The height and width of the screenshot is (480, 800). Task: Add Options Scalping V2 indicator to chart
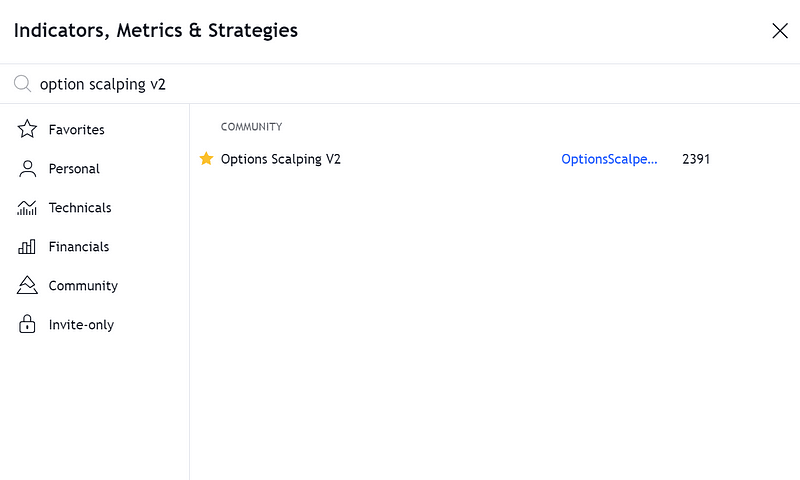click(x=281, y=159)
